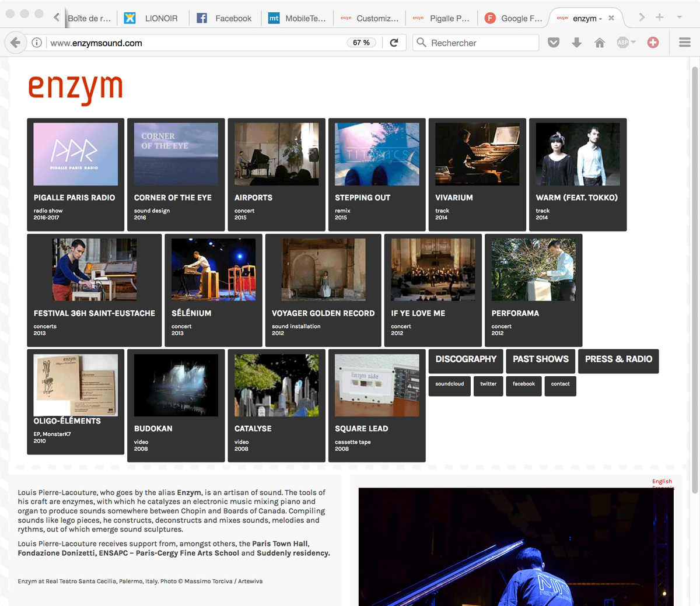Switch to the LIONOIR tab
The image size is (700, 606).
(x=153, y=18)
